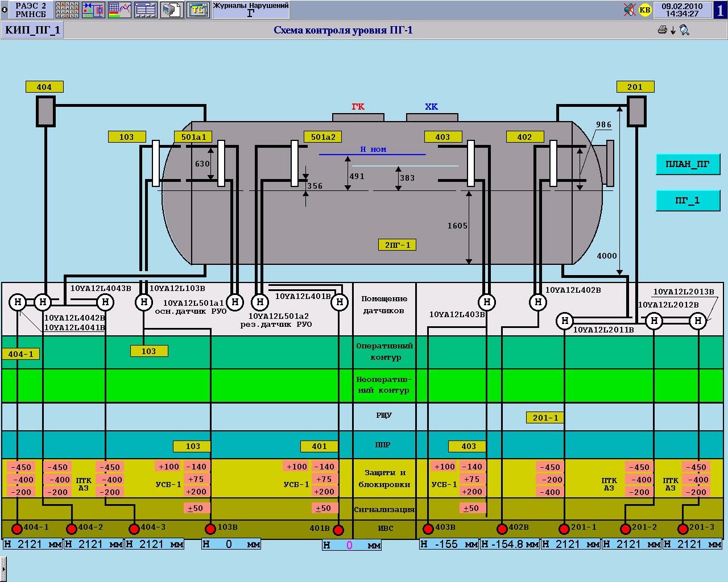
Task: Select sensor H circle 10YA12L4043B
Action: [x=105, y=302]
